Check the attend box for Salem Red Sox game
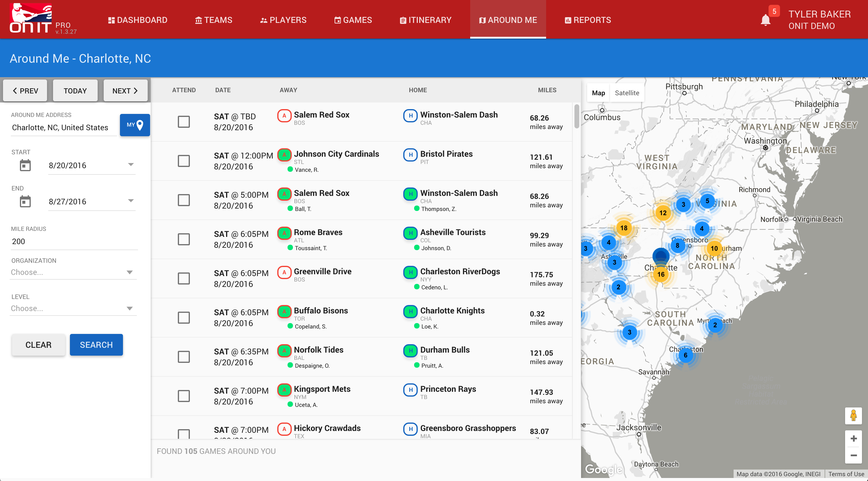The height and width of the screenshot is (481, 868). [184, 121]
